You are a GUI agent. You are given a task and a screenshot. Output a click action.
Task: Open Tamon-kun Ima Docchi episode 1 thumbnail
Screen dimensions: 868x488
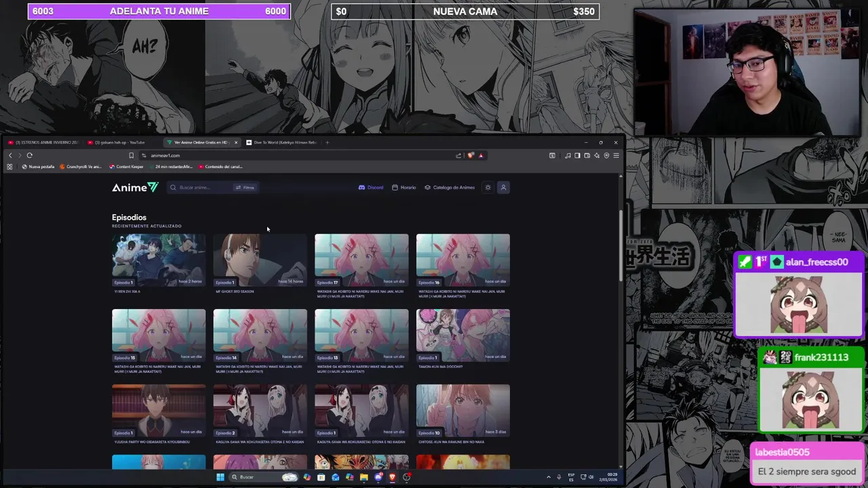pos(462,335)
